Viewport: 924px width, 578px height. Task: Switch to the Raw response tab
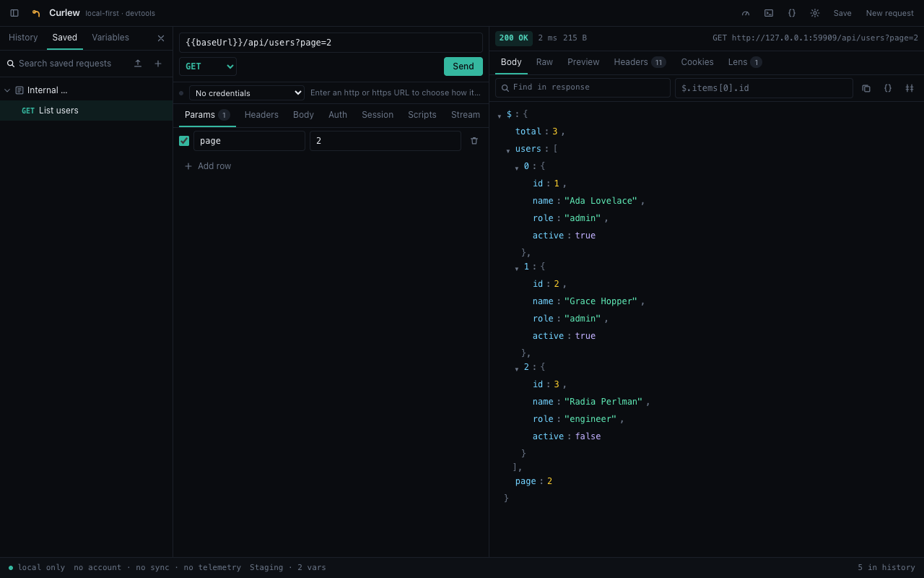544,62
